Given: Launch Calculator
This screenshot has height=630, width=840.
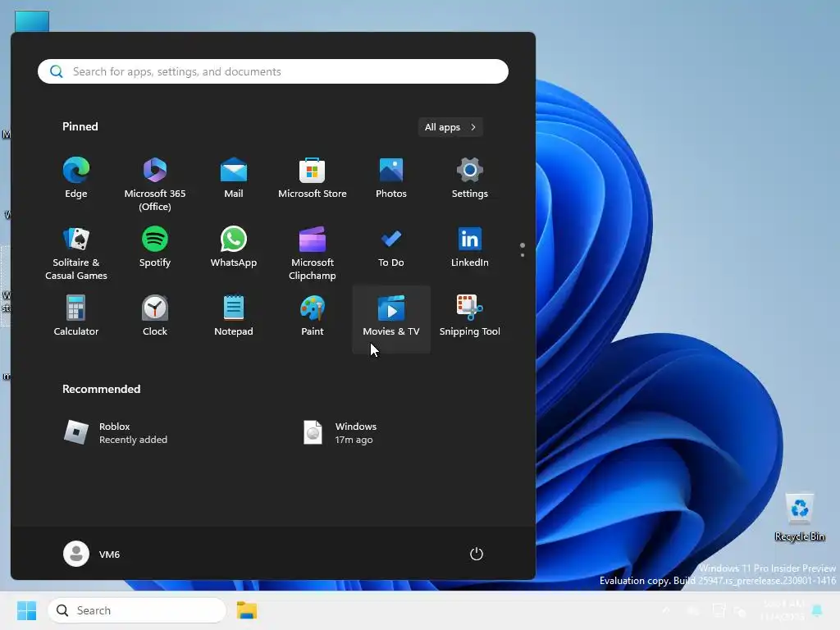Looking at the screenshot, I should click(x=76, y=317).
